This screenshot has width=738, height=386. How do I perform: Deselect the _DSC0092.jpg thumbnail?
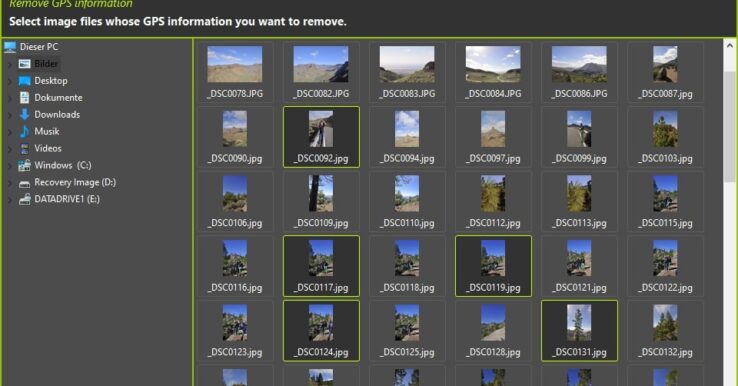click(321, 137)
